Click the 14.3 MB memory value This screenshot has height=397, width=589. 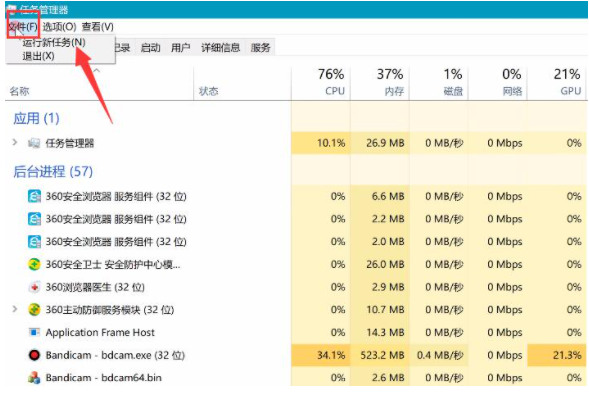pos(385,332)
